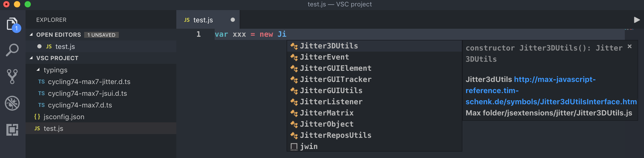Open the Debug view icon
The image size is (644, 158).
point(12,103)
